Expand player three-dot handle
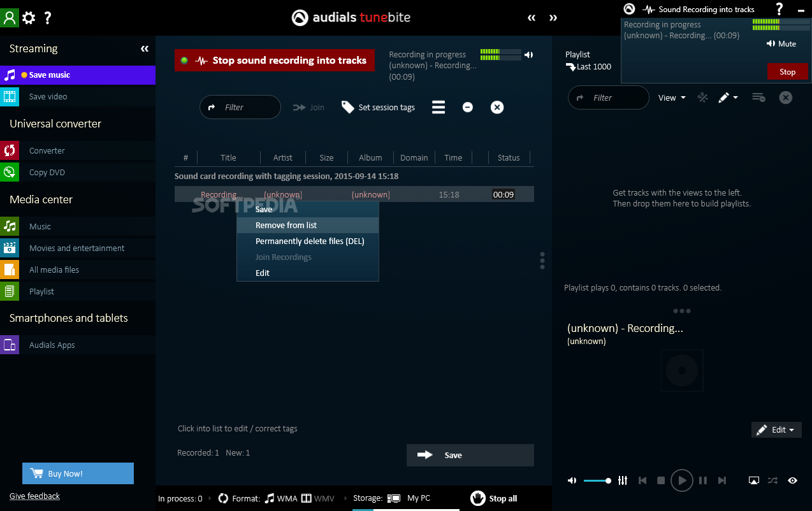Screen dimensions: 812x511 (682, 311)
